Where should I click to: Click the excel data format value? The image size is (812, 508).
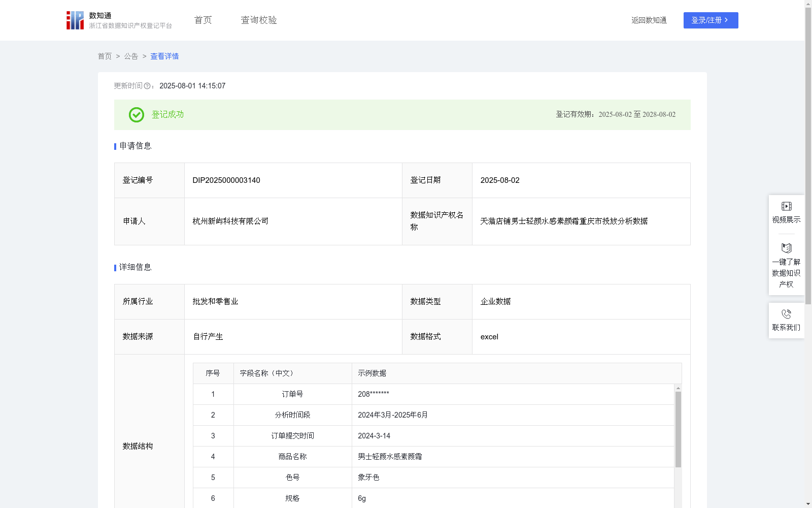(x=489, y=337)
